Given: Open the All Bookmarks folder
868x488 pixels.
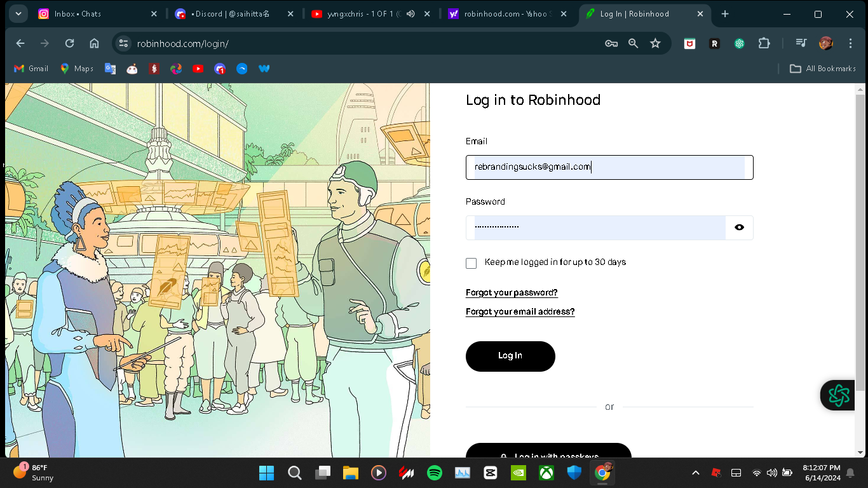Looking at the screenshot, I should pyautogui.click(x=823, y=69).
